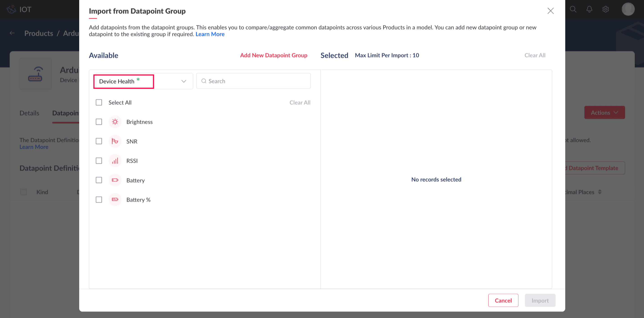Sort by Decimal Places column arrows
This screenshot has height=318, width=644.
600,192
